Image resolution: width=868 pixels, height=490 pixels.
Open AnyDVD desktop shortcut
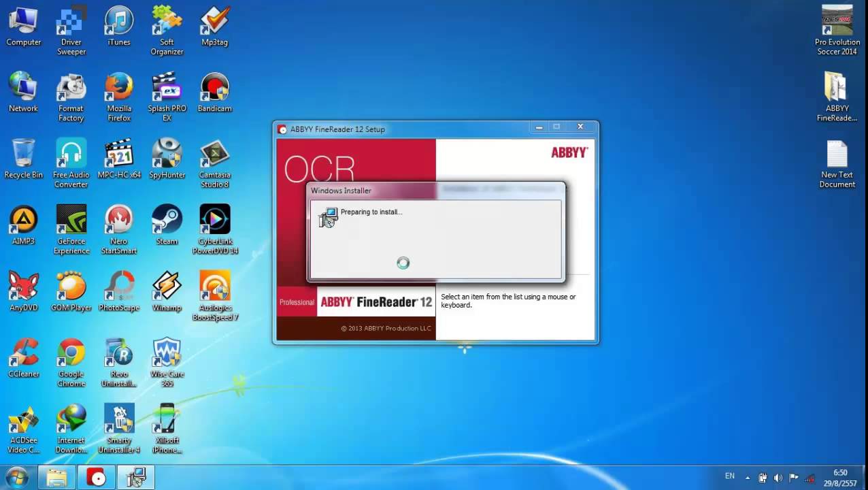[23, 291]
